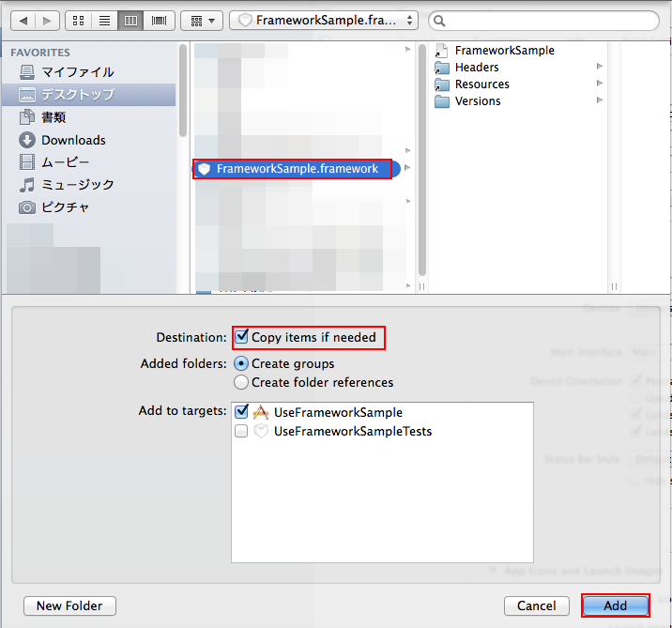Select Create groups radio button
The height and width of the screenshot is (628, 672).
[241, 363]
